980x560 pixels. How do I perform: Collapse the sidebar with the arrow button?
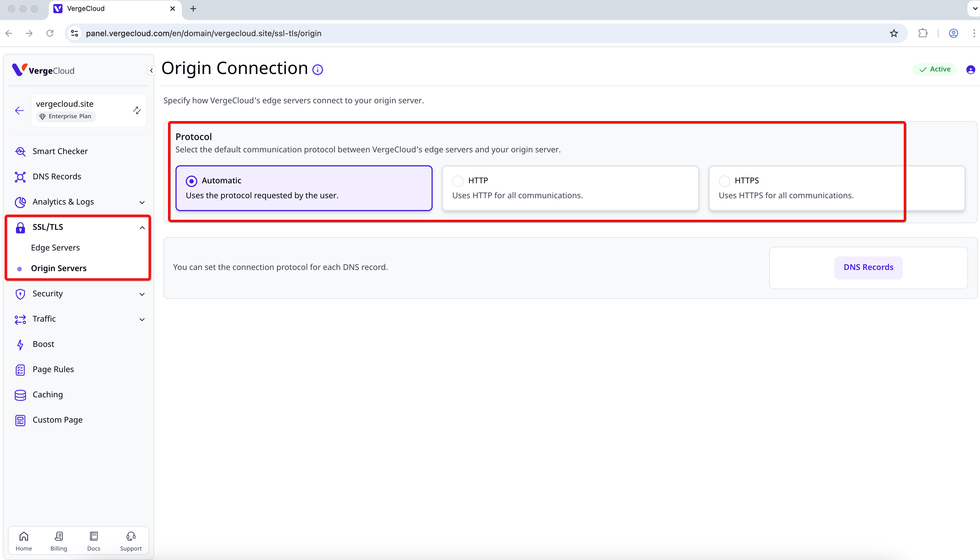(x=151, y=70)
